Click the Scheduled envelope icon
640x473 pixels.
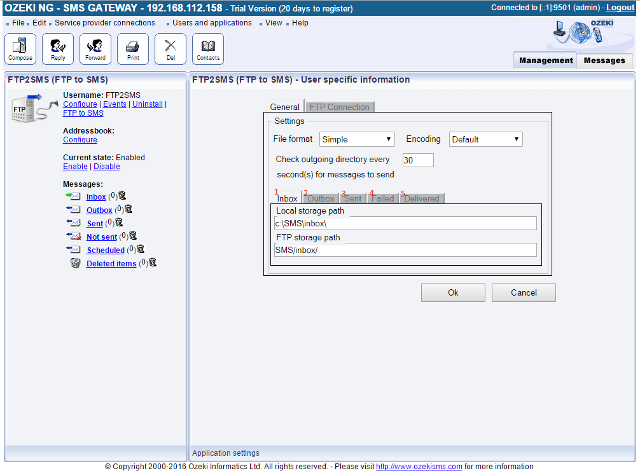pyautogui.click(x=73, y=249)
